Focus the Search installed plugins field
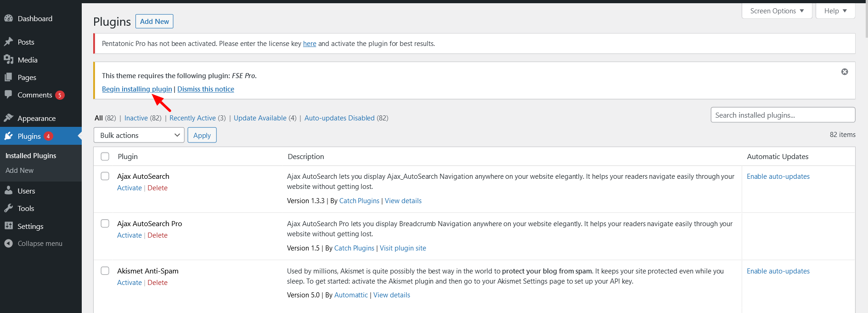Image resolution: width=868 pixels, height=313 pixels. coord(783,115)
